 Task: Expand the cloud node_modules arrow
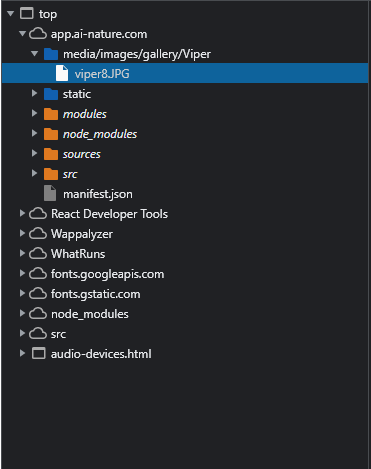tap(22, 313)
